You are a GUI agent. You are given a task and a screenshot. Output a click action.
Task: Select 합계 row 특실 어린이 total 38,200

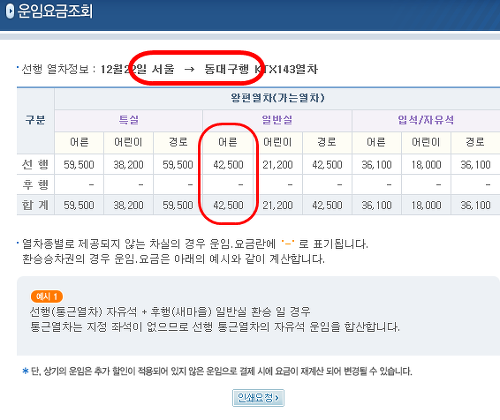pyautogui.click(x=128, y=205)
